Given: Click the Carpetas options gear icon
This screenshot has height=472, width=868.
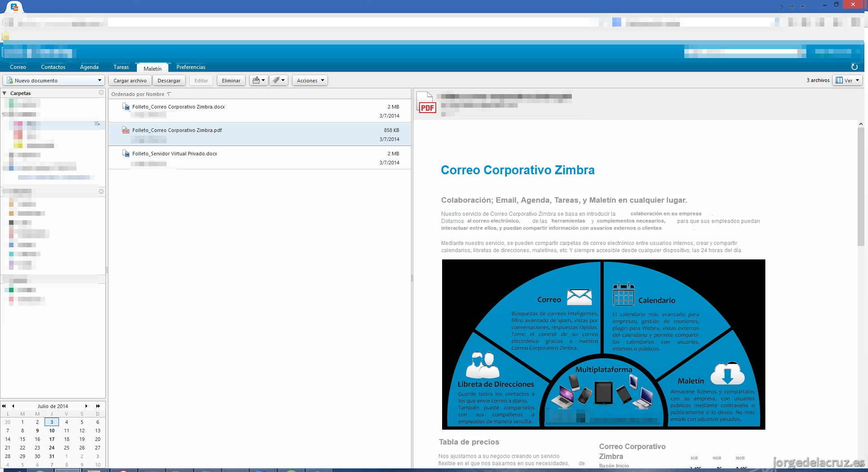Looking at the screenshot, I should pyautogui.click(x=101, y=93).
